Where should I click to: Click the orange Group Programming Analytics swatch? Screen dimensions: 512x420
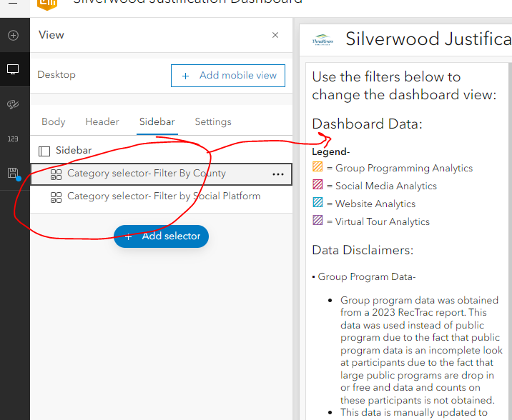[x=317, y=166]
